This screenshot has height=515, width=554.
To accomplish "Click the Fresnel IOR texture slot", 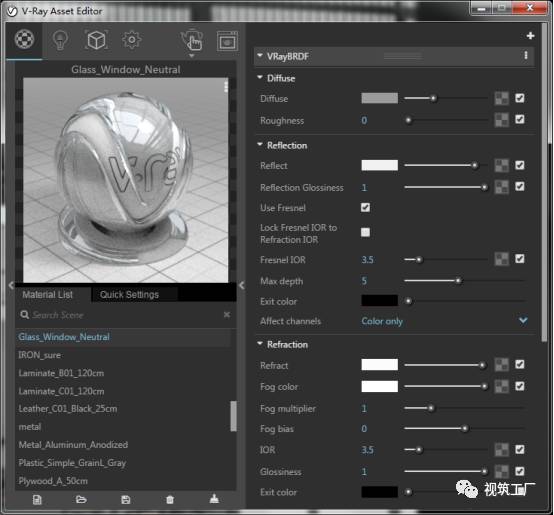I will (501, 259).
